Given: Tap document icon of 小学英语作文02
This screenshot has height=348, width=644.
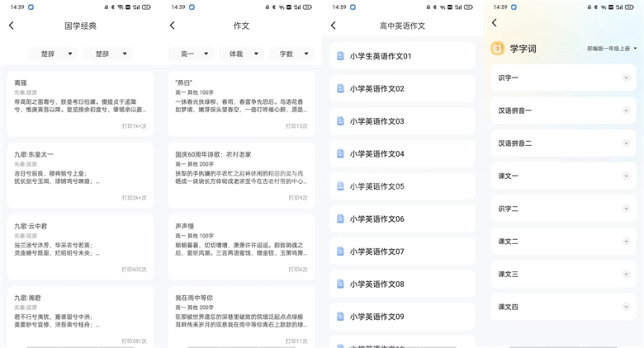Looking at the screenshot, I should pyautogui.click(x=340, y=88).
